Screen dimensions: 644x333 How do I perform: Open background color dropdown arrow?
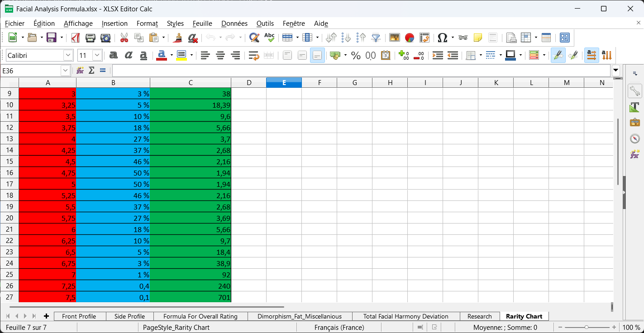pyautogui.click(x=191, y=55)
